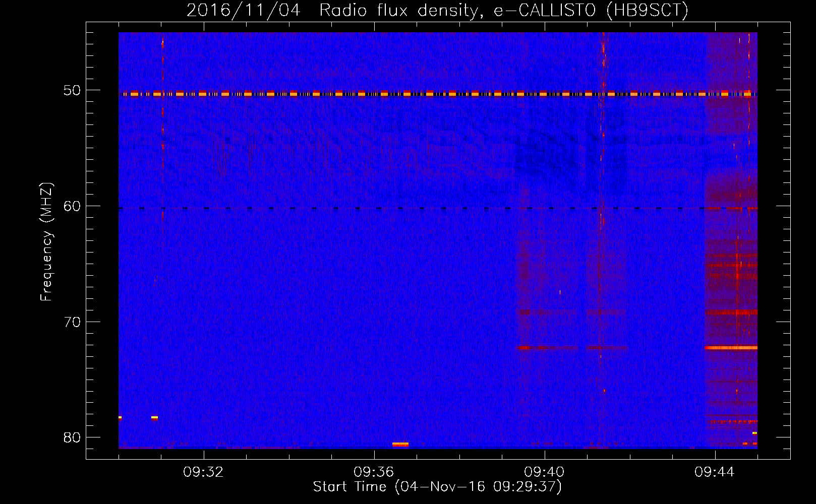Click the 09:36 time tick label
The image size is (816, 504).
click(x=374, y=472)
